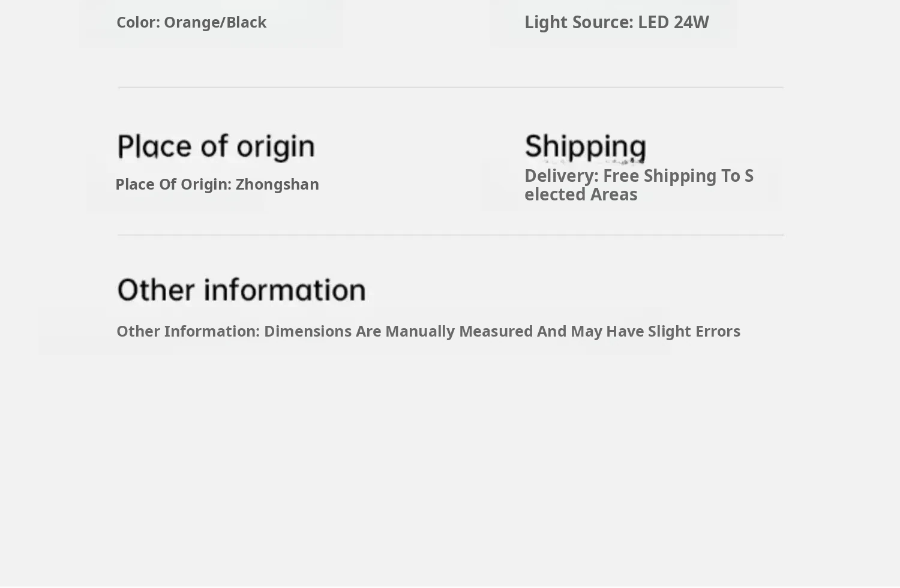Viewport: 900px width, 588px height.
Task: Click the "Light Source:" label
Action: click(578, 22)
